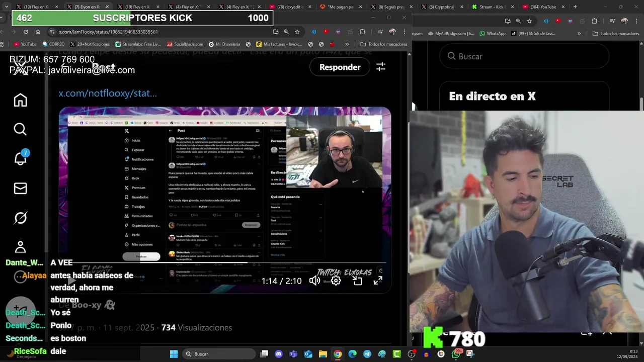This screenshot has height=362, width=644.
Task: Open the Windows Start button
Action: pos(174,354)
